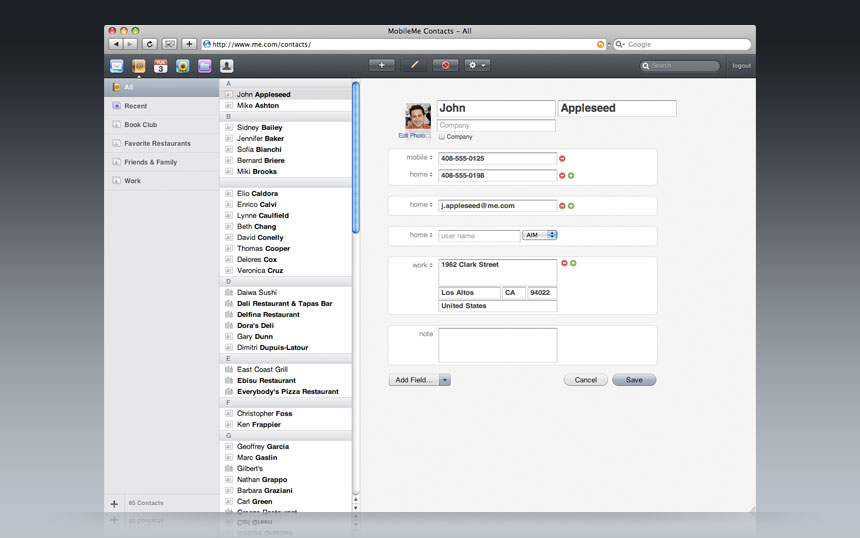This screenshot has width=860, height=538.
Task: Click the Company text field
Action: [496, 126]
